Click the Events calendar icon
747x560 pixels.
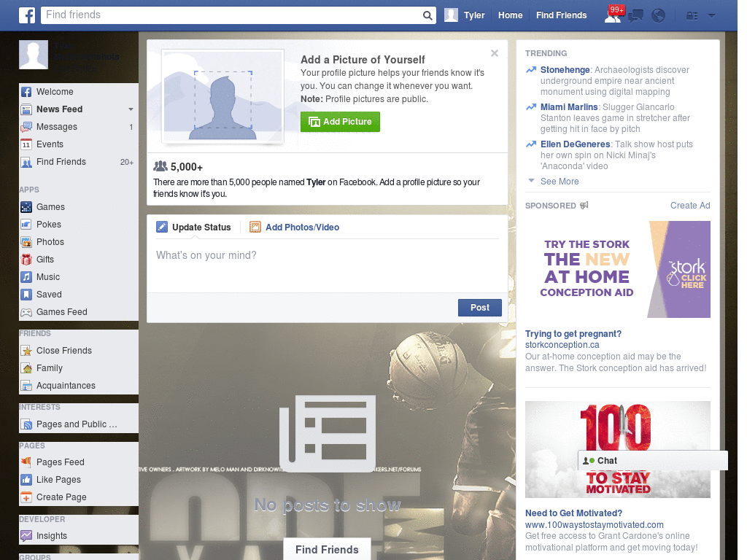tap(26, 144)
